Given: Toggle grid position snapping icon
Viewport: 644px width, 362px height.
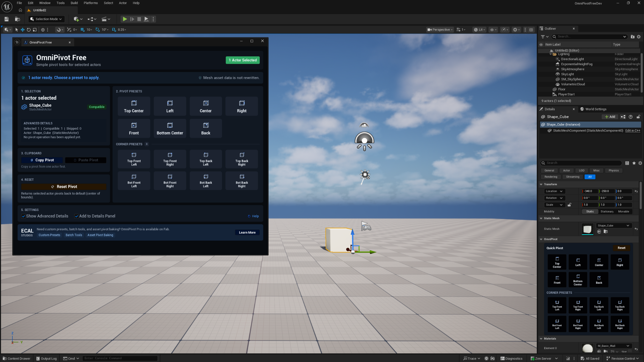Looking at the screenshot, I should point(82,30).
